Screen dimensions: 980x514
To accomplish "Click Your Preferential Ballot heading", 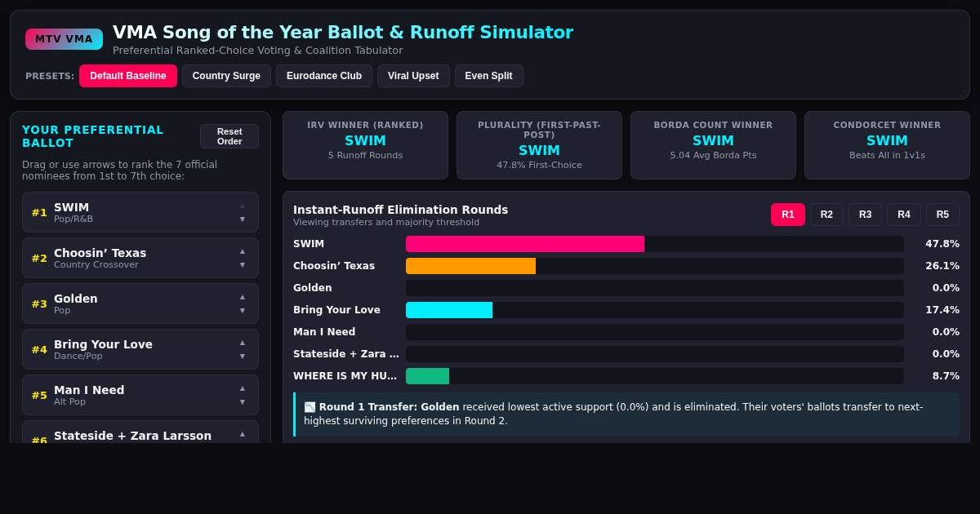I will (x=93, y=136).
